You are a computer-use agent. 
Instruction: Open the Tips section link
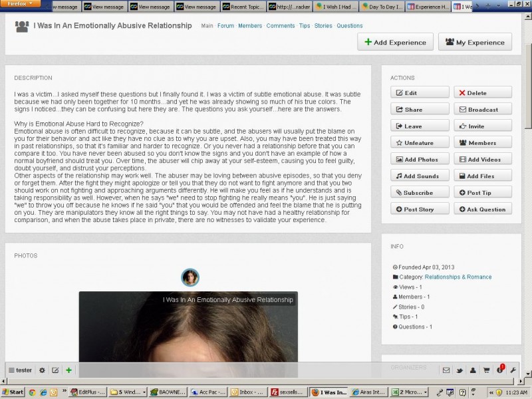[x=305, y=26]
